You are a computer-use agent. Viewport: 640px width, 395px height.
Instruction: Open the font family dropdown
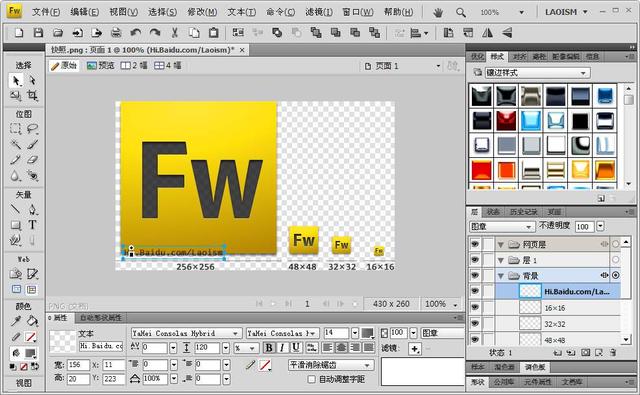pyautogui.click(x=186, y=333)
